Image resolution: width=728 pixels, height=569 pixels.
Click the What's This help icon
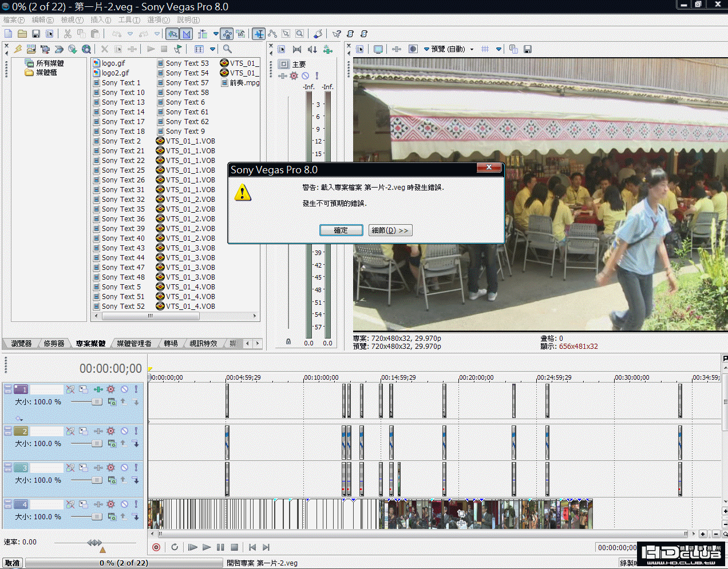(x=337, y=34)
